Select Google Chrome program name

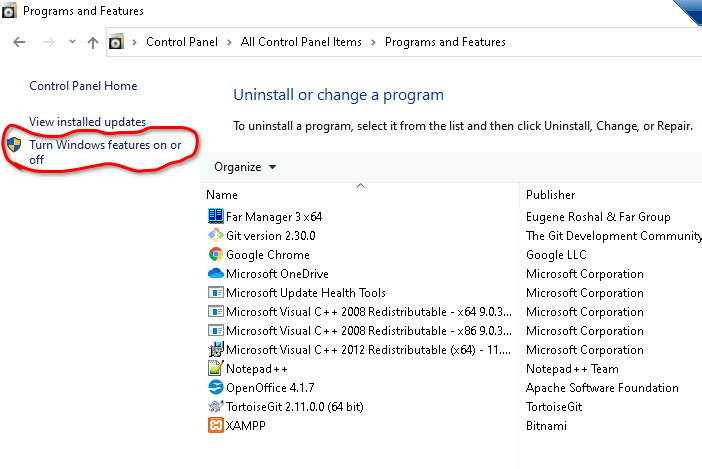(268, 255)
